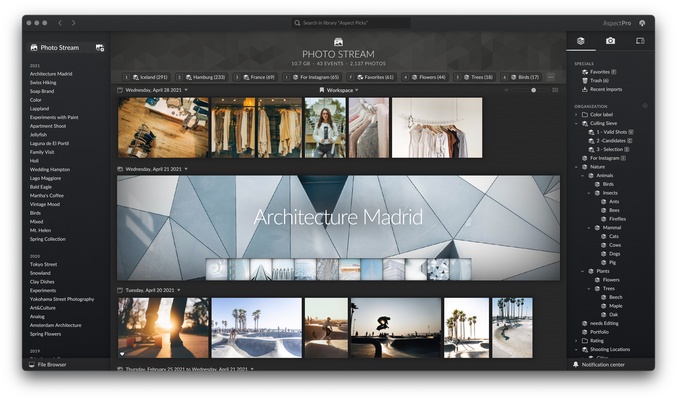The width and height of the screenshot is (677, 400).
Task: Open the Amsterdam Architecture event
Action: click(x=56, y=325)
